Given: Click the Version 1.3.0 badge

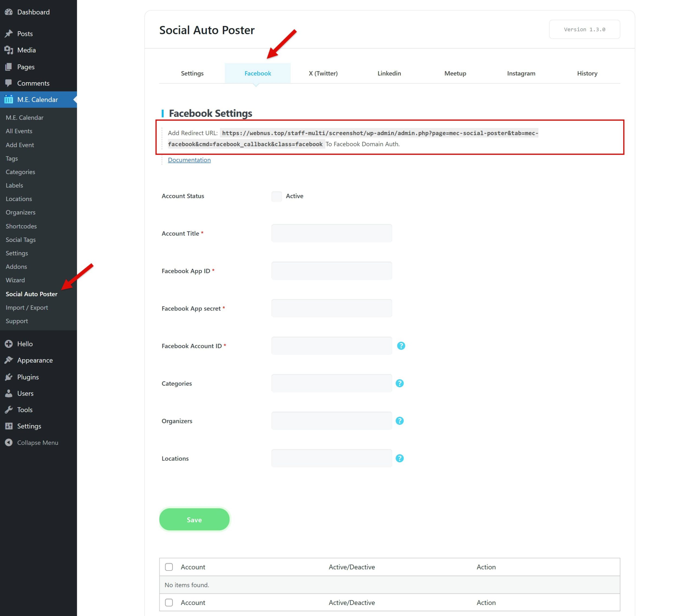Looking at the screenshot, I should point(584,29).
